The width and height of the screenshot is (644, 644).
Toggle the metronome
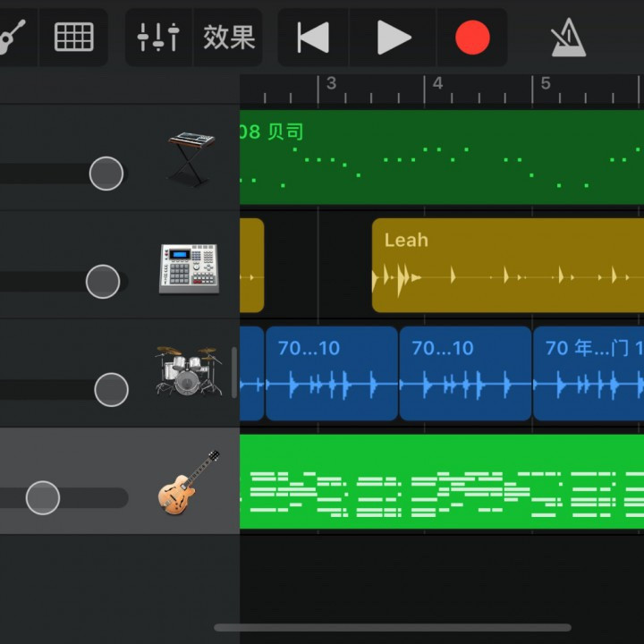[569, 38]
